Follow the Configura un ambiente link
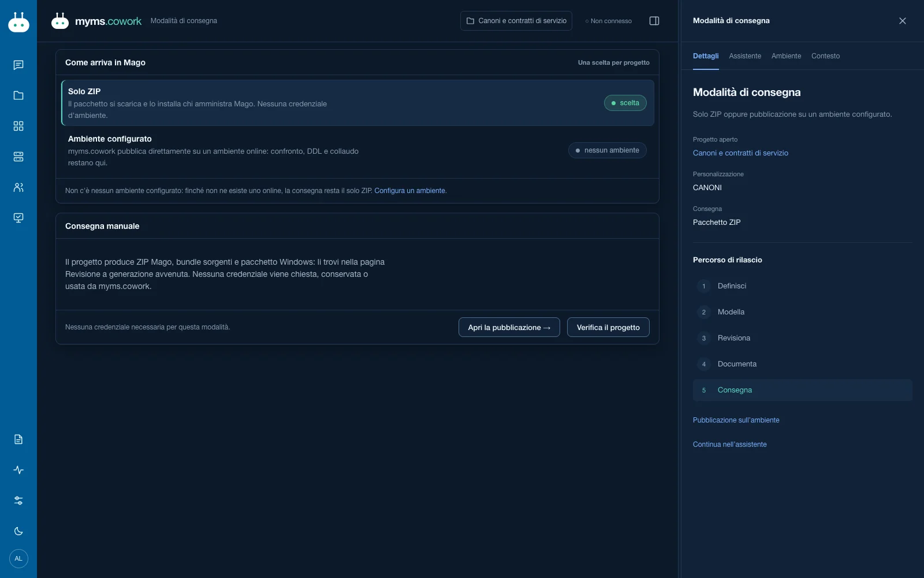Viewport: 924px width, 578px height. click(x=411, y=191)
